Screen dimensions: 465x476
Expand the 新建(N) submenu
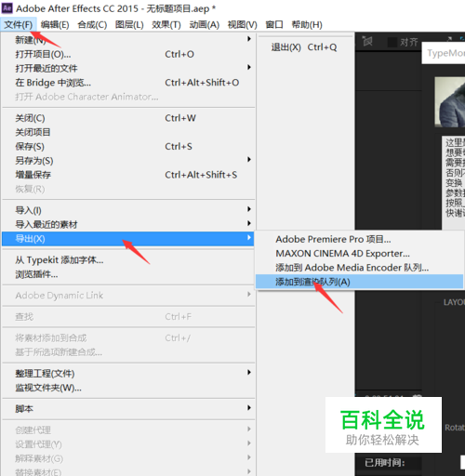tap(128, 40)
